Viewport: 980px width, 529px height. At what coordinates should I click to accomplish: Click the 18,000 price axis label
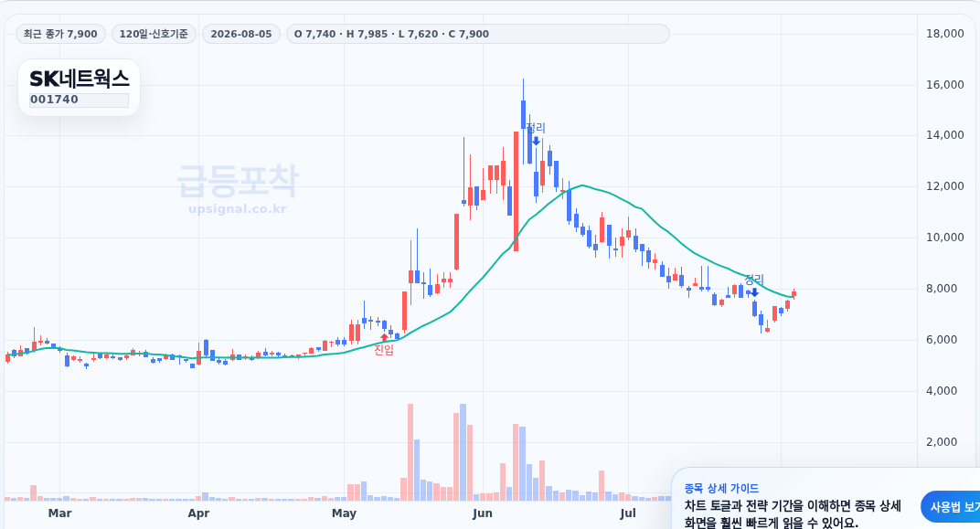945,34
